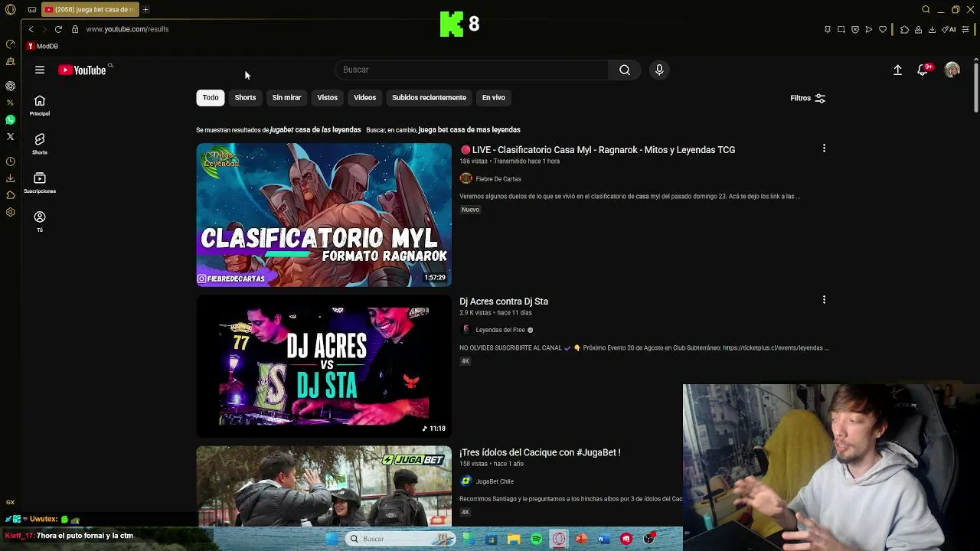980x551 pixels.
Task: Select the En vivo filter chip
Action: tap(493, 97)
